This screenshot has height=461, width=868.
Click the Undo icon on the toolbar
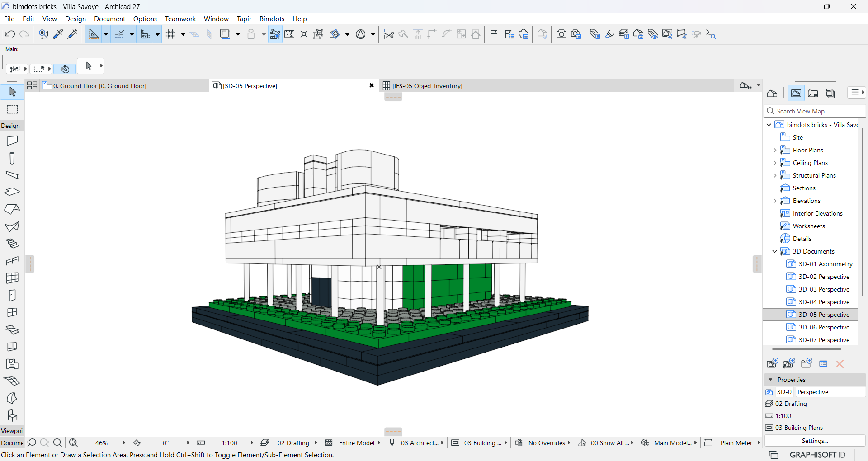pyautogui.click(x=9, y=33)
